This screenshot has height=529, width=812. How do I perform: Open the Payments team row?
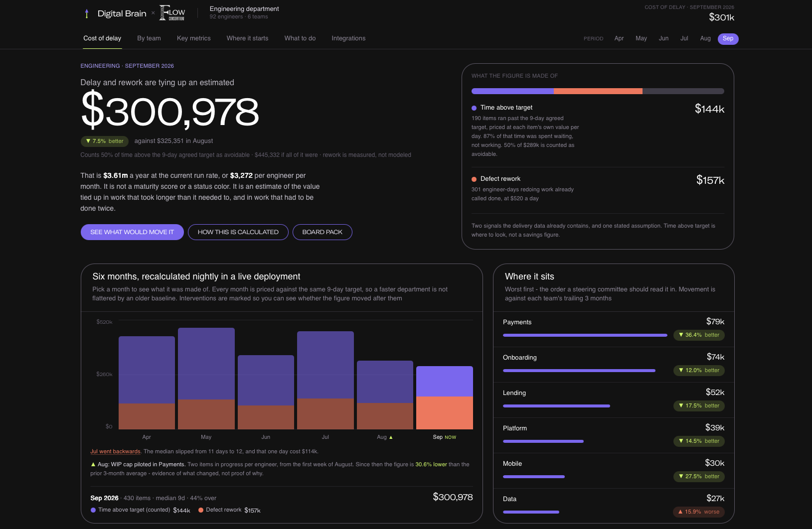614,329
